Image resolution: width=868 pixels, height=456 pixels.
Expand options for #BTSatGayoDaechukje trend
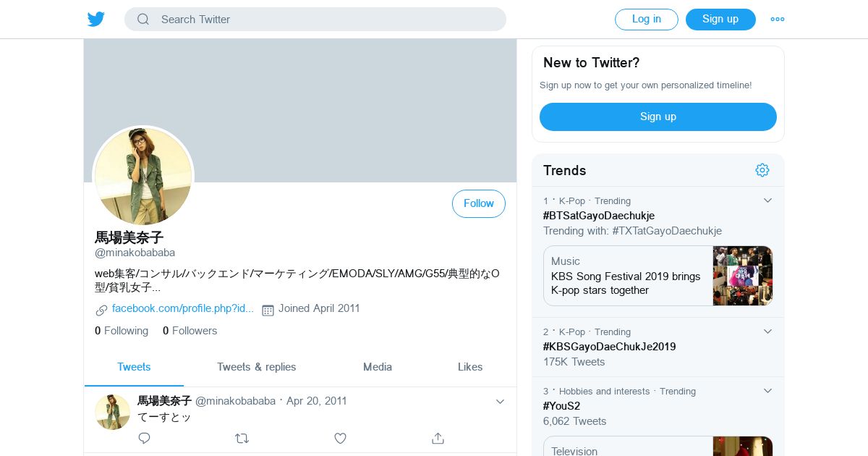click(767, 200)
